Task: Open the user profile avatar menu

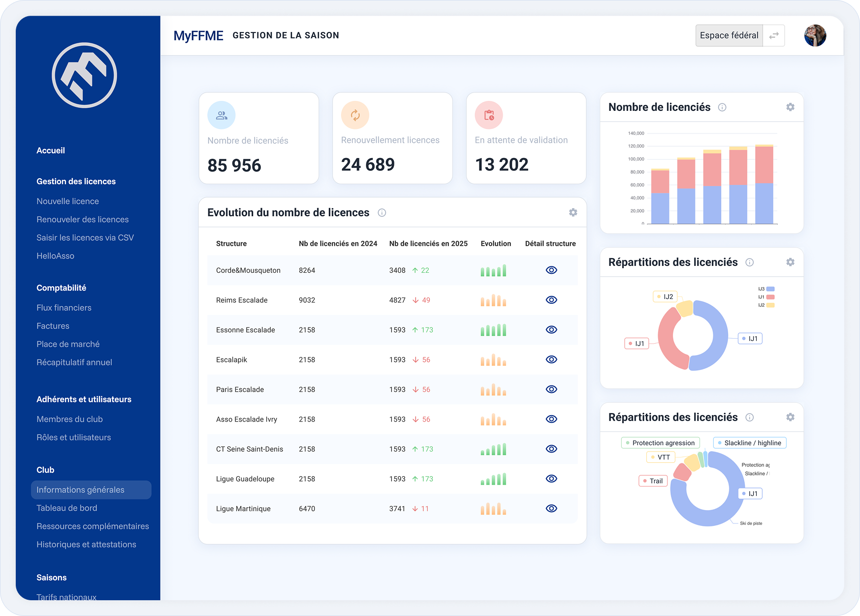Action: tap(815, 35)
